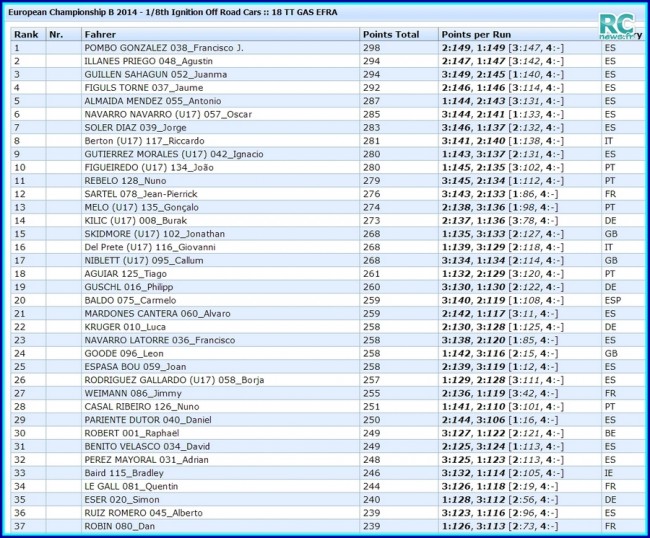The width and height of the screenshot is (650, 538).
Task: Select driver FIGUEIREDO (U17) 134_João
Action: click(149, 167)
